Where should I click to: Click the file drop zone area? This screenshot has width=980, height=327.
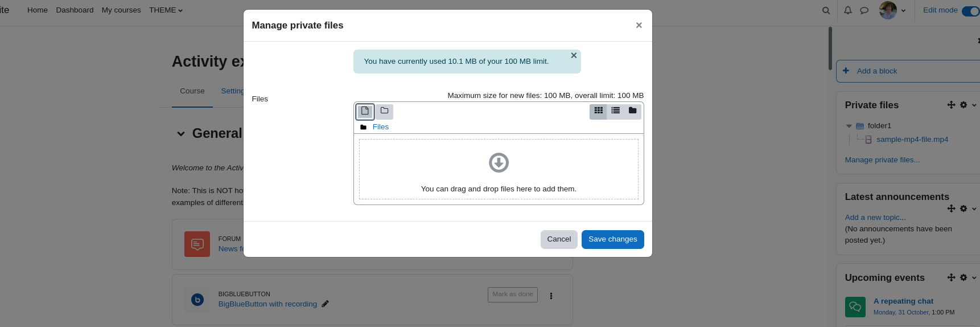coord(499,169)
